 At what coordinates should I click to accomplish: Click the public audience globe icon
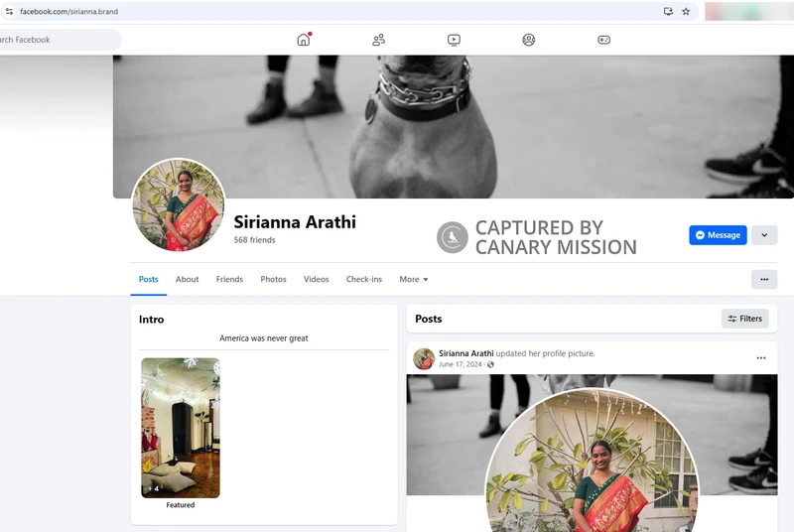coord(490,364)
